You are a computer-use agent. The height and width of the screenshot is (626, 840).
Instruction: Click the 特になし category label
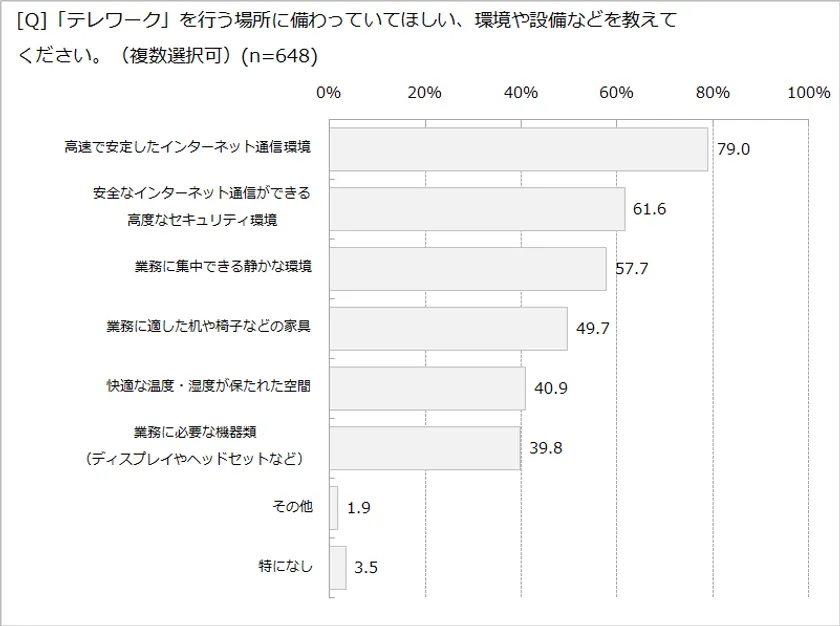(286, 567)
